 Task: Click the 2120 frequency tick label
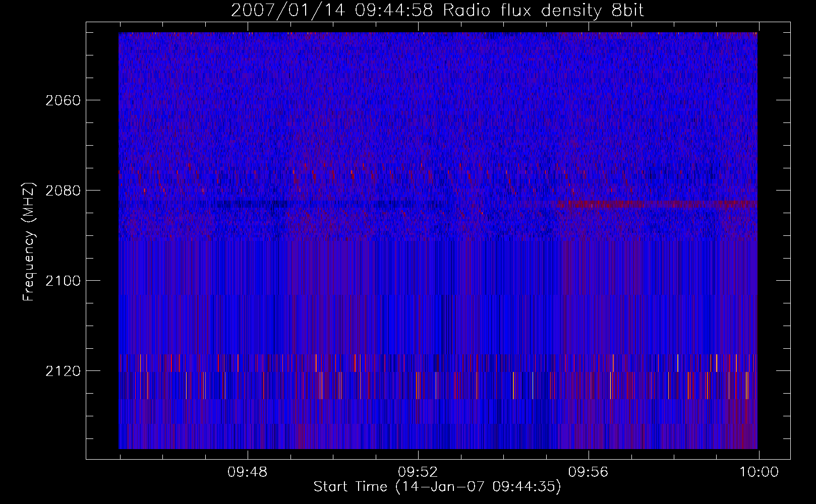point(63,371)
